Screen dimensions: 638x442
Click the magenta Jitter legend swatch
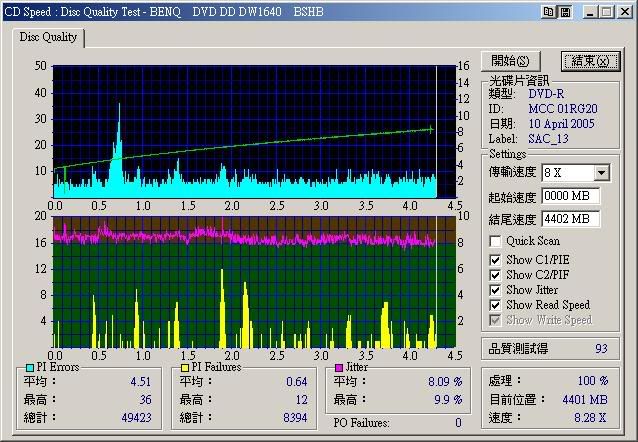coord(339,368)
